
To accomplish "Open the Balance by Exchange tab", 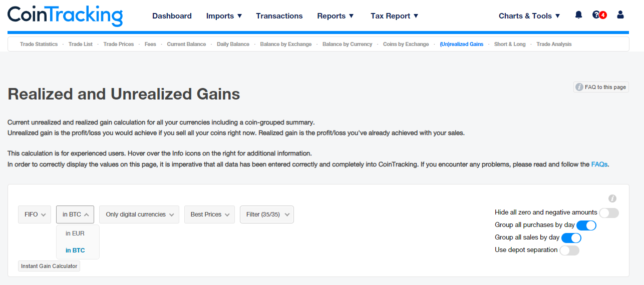I will tap(286, 44).
